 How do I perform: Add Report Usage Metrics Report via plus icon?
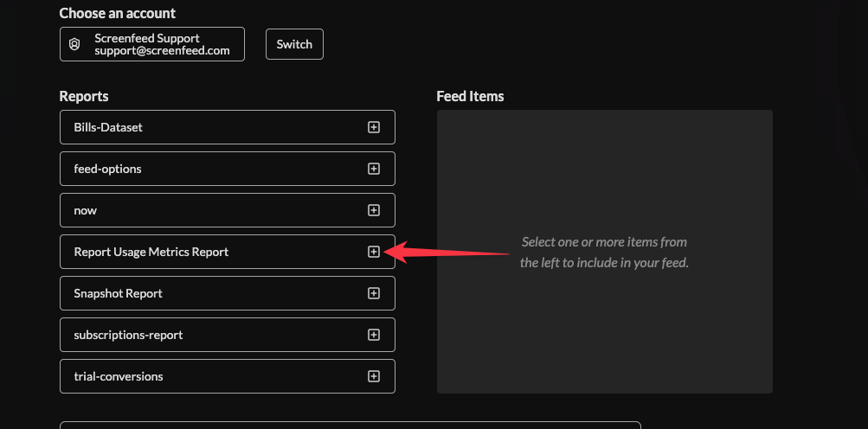tap(374, 252)
